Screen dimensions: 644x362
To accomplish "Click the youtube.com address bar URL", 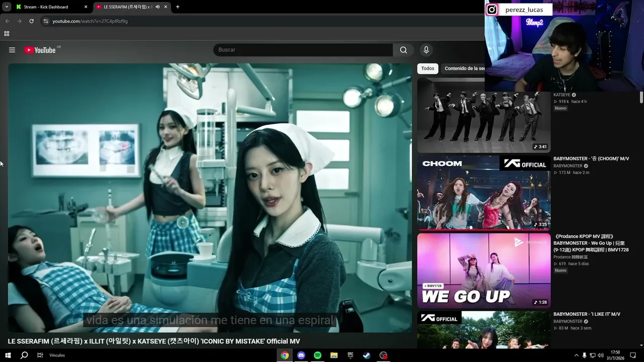I will pyautogui.click(x=90, y=21).
